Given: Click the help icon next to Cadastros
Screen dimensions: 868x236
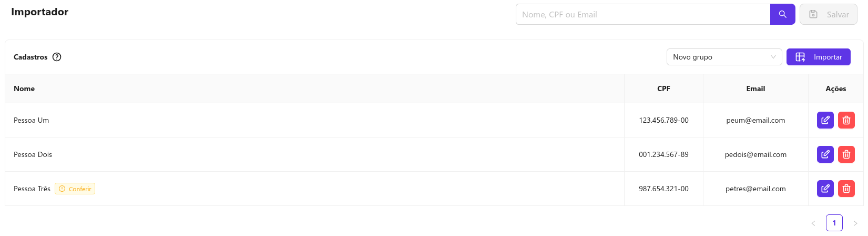Looking at the screenshot, I should click(x=57, y=57).
